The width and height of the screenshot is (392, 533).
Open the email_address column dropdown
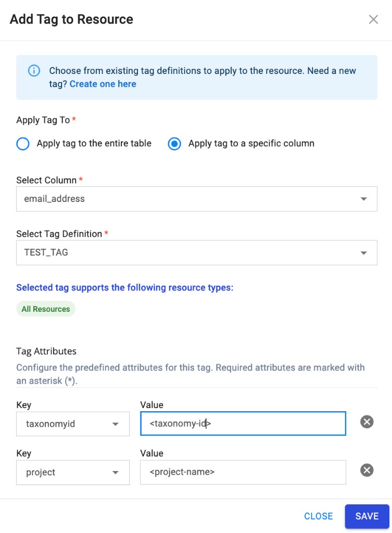[x=197, y=199]
